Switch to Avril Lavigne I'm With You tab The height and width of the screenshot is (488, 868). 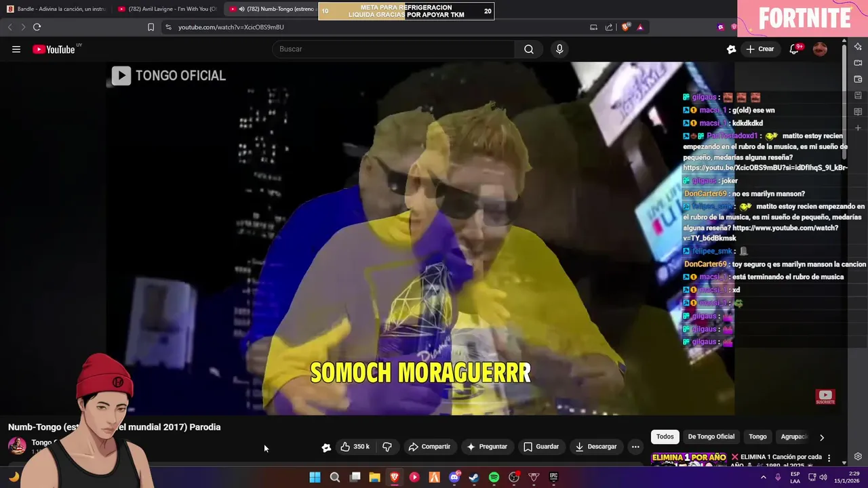167,9
